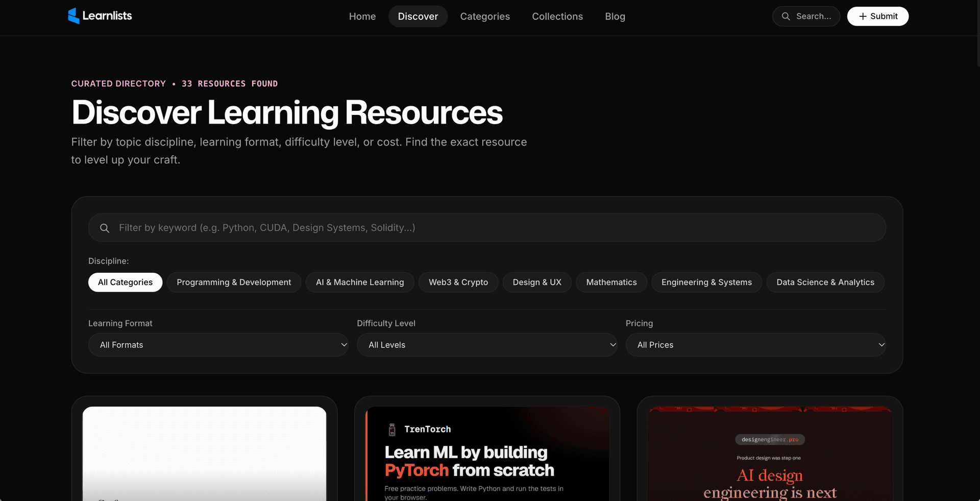Click the 'Pricing' label
Viewport: 980px width, 501px height.
[639, 323]
